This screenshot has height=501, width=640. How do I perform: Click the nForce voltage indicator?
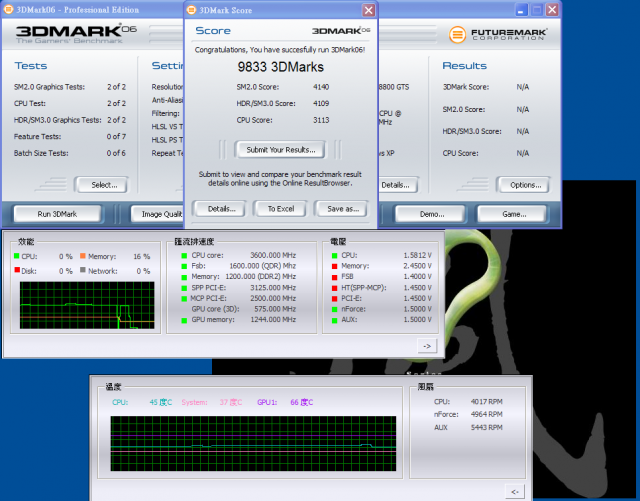point(334,309)
